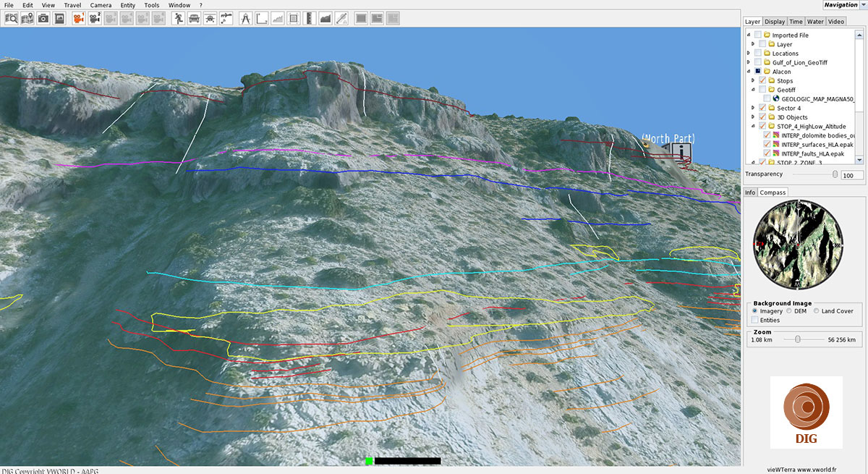Open the Travel menu

tap(72, 5)
